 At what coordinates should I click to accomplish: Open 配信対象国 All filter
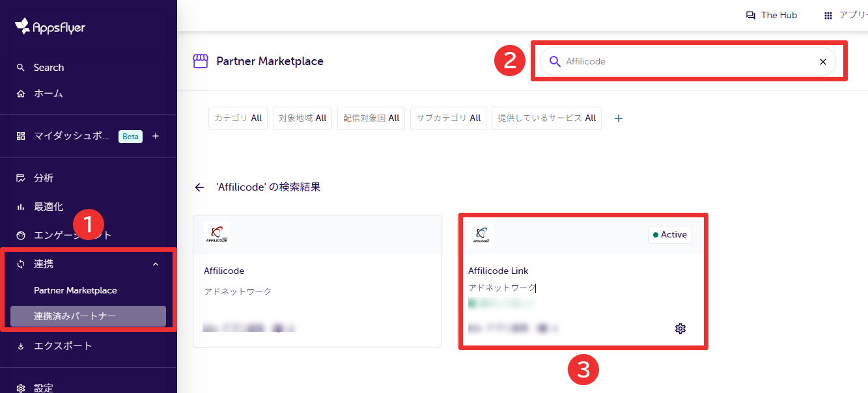click(371, 118)
